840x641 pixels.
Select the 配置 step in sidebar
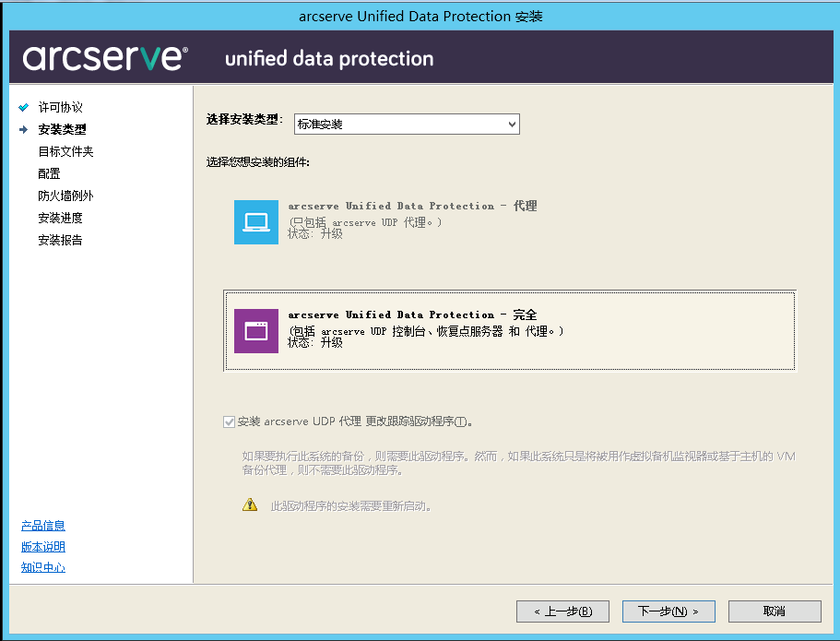[49, 173]
